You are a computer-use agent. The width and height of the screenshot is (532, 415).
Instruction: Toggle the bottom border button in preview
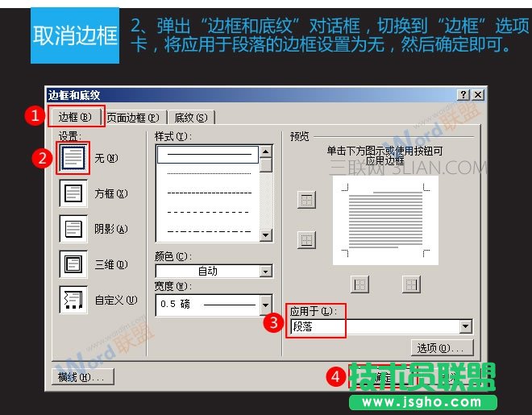pos(307,240)
